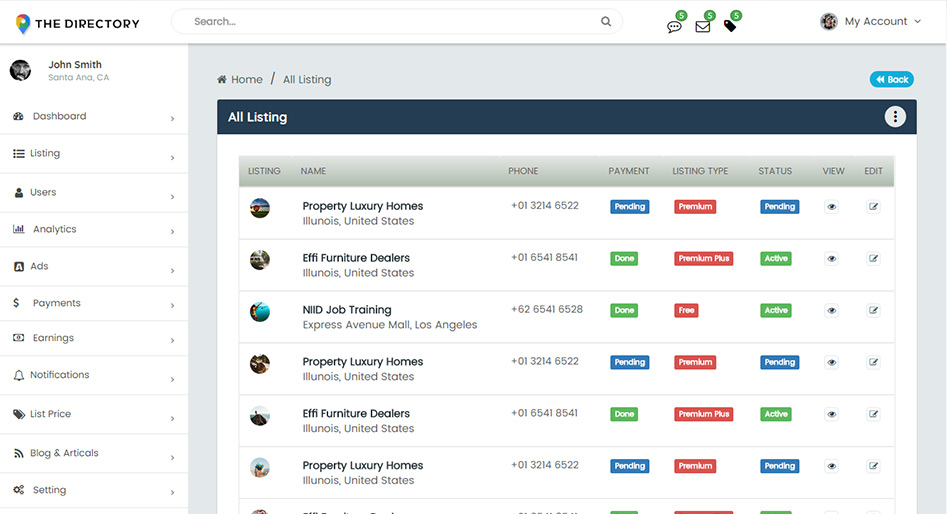The image size is (947, 514).
Task: Click the Analytics chart icon
Action: click(x=19, y=229)
